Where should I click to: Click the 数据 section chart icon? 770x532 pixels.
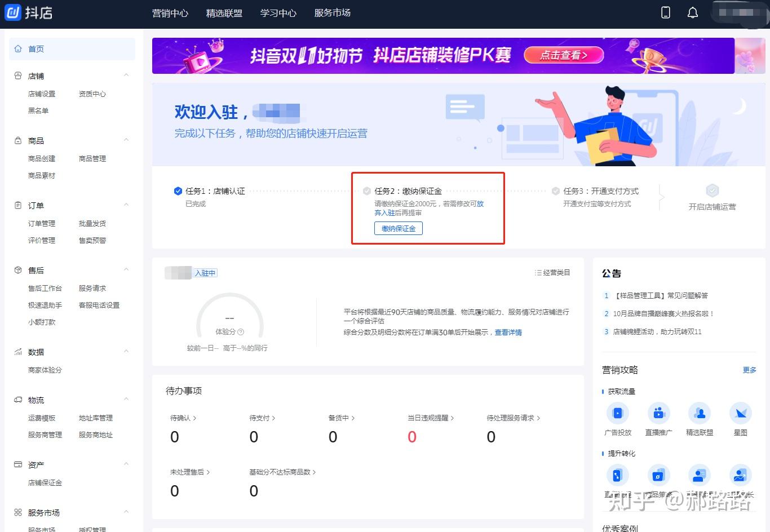coord(18,352)
